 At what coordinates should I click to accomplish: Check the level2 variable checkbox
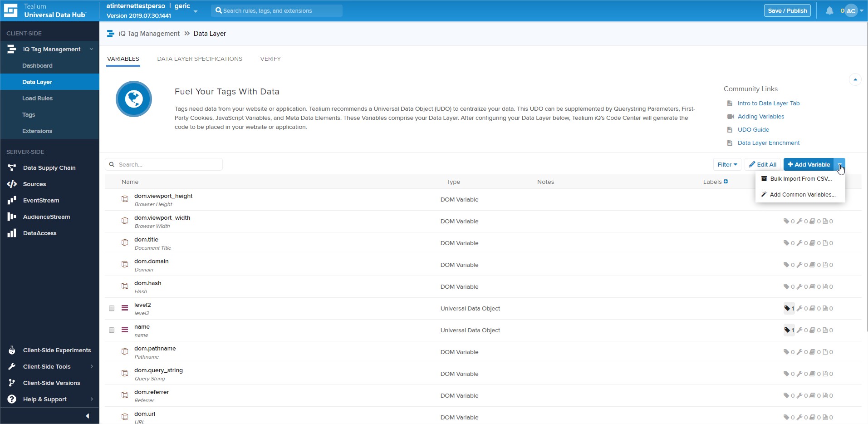112,308
